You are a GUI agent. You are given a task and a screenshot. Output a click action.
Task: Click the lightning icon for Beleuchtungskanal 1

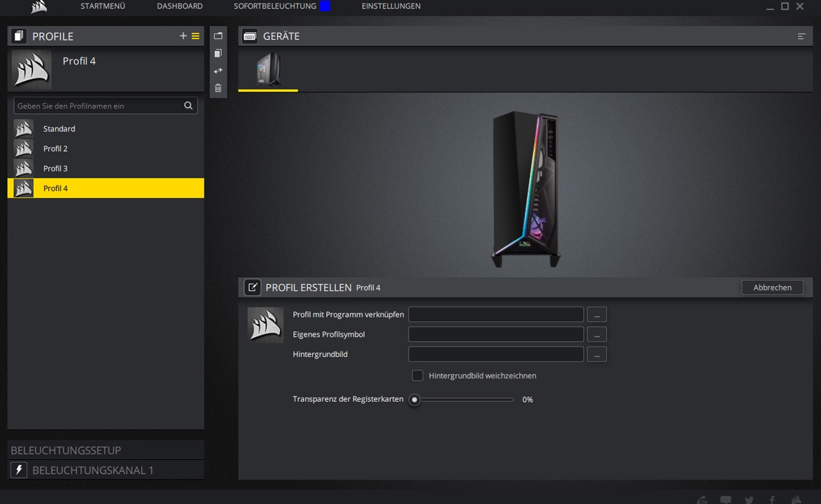[x=19, y=470]
